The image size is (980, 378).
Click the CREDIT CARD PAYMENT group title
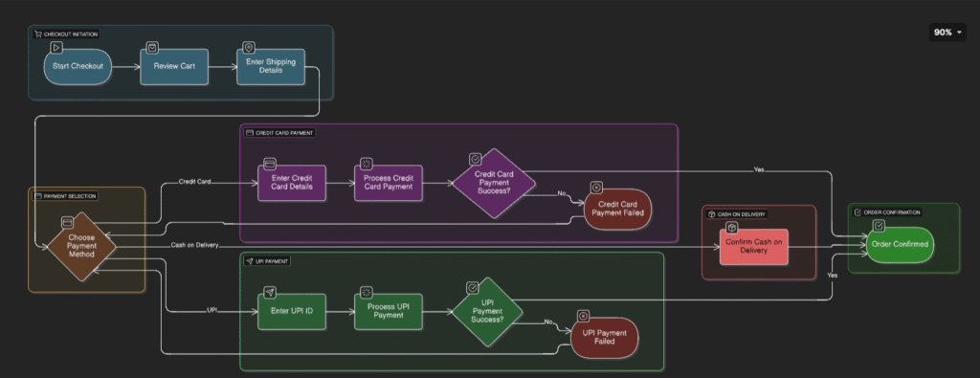click(284, 133)
